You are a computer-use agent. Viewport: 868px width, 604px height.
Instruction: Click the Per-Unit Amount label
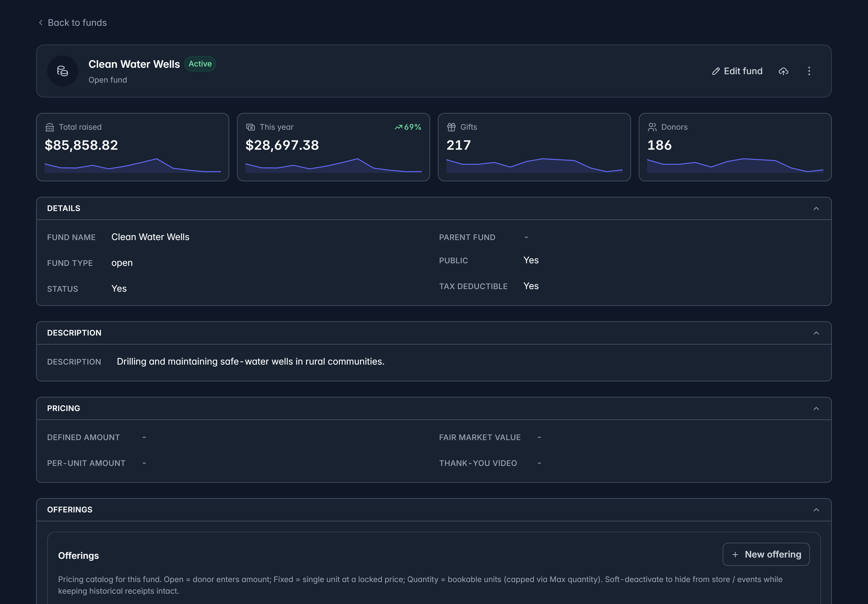click(86, 464)
